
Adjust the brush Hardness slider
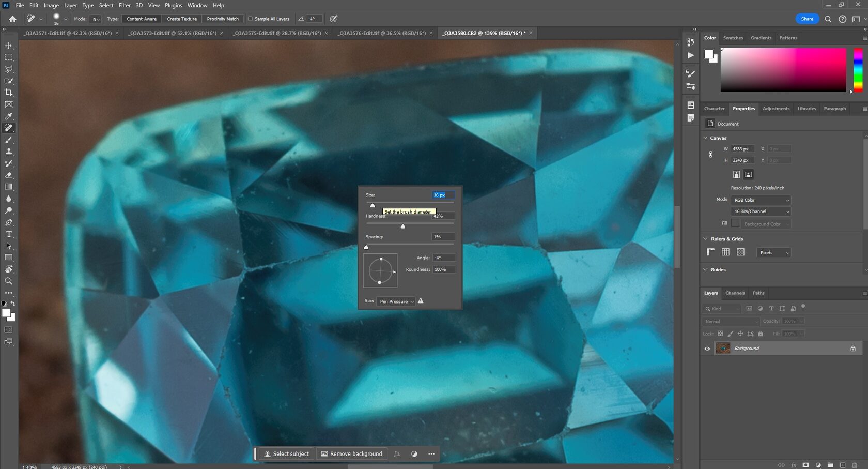[x=403, y=226]
